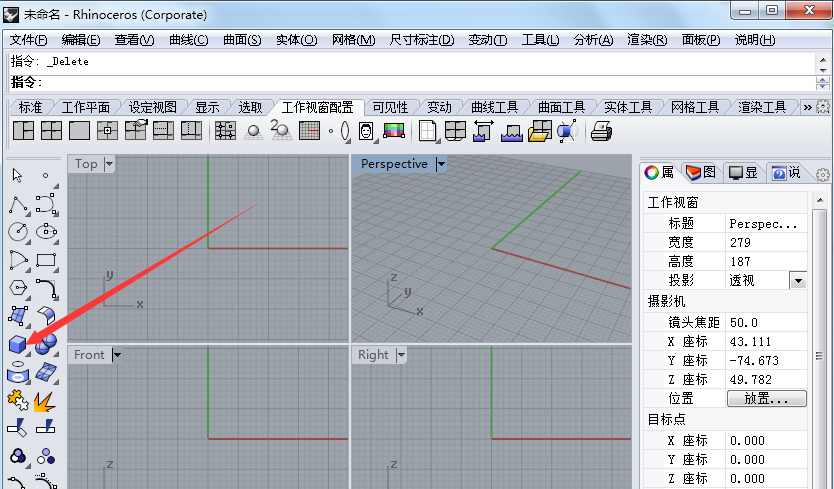Split viewport horizontally
This screenshot has height=489, width=834.
tap(163, 131)
